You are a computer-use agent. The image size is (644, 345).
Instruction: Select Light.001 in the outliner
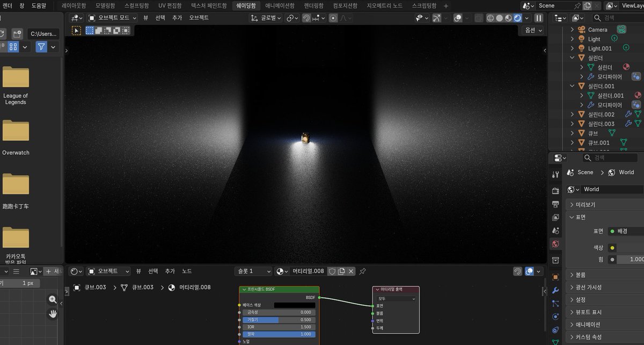pyautogui.click(x=599, y=48)
